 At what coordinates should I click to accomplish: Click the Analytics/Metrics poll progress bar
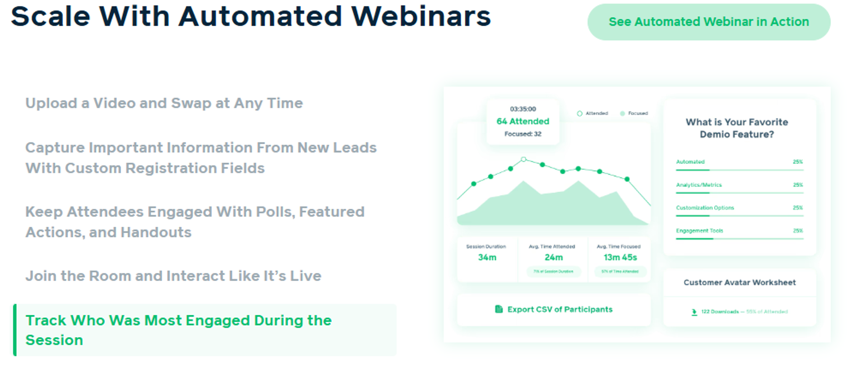click(740, 193)
